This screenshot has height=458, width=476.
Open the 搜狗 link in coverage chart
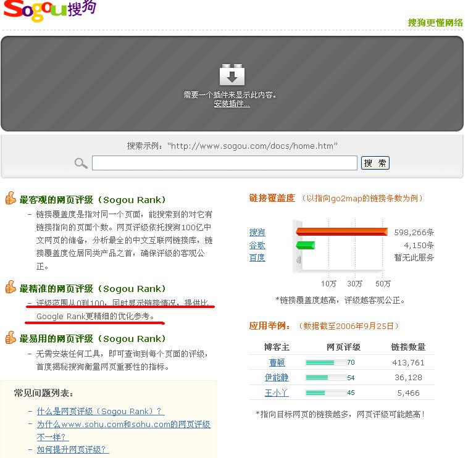pos(257,232)
